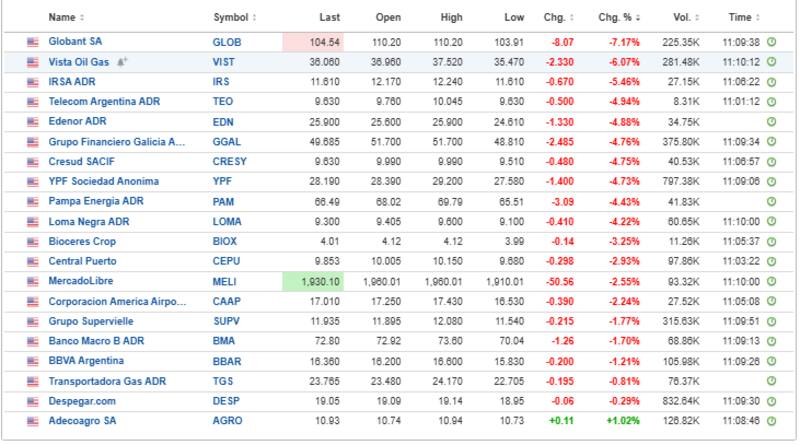Sort the table by Symbol column header

click(234, 18)
